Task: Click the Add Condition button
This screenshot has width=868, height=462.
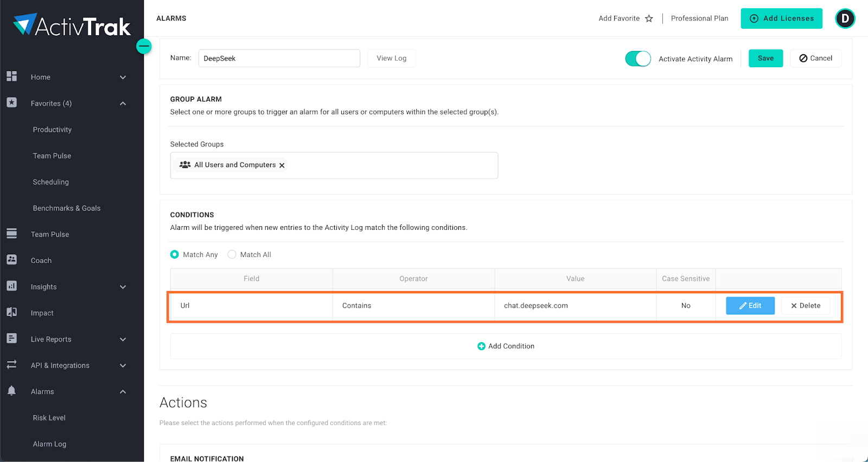Action: [x=506, y=346]
